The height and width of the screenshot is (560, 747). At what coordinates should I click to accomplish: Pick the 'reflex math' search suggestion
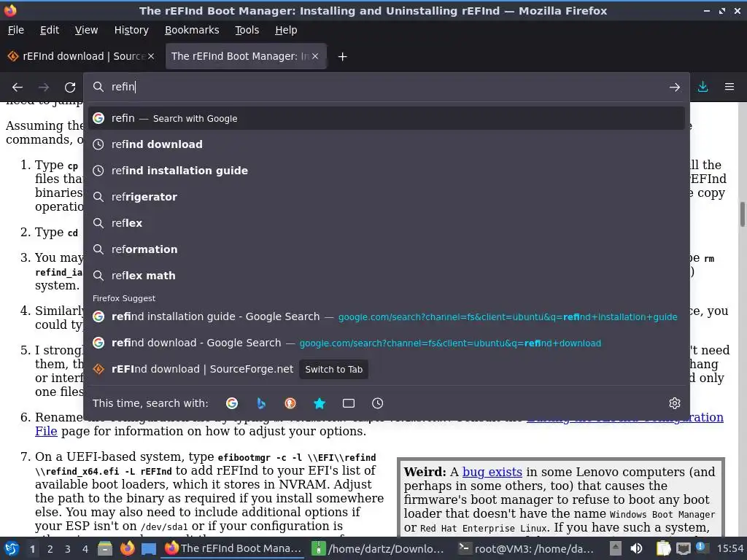tap(387, 275)
